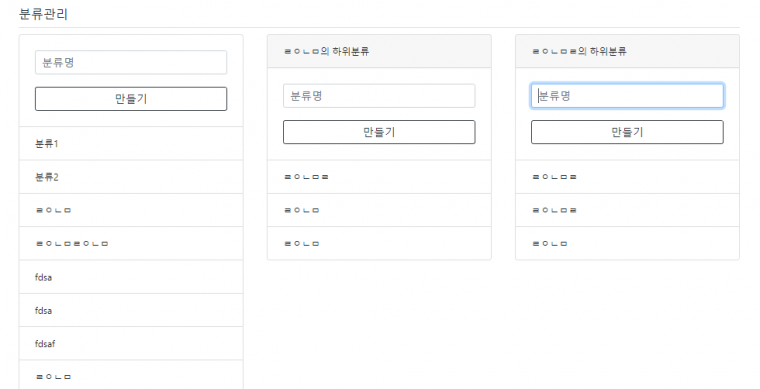Select the fdsa row just above fdsaf
The height and width of the screenshot is (389, 760).
pyautogui.click(x=131, y=311)
